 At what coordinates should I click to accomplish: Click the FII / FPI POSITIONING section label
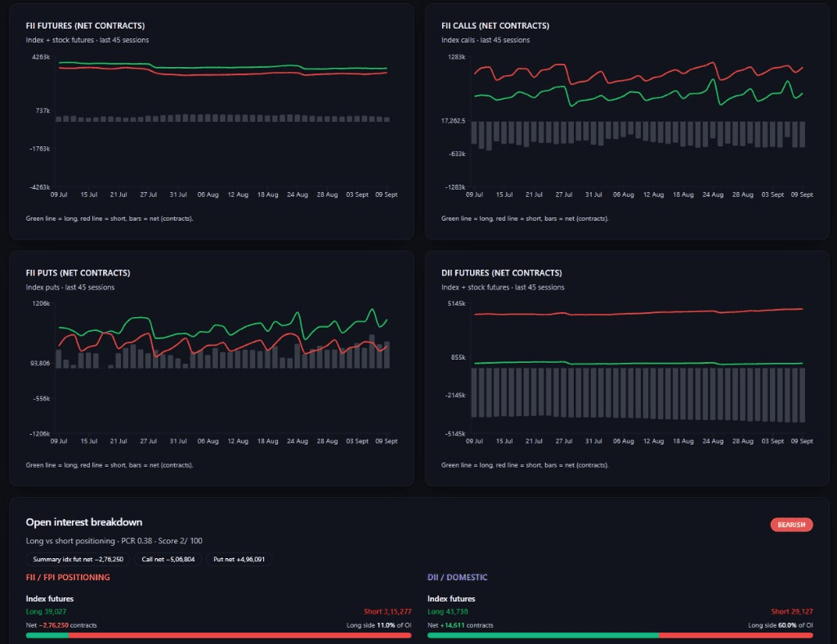[x=68, y=577]
